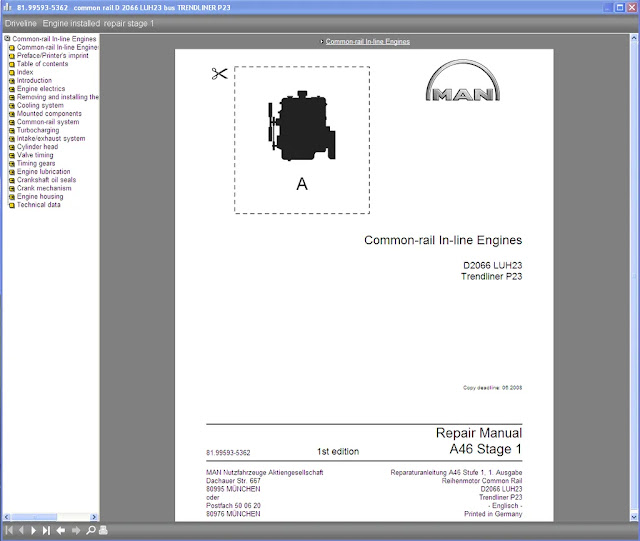Open the Common-rail system chapter
Screen dimensions: 640x541
tap(48, 122)
